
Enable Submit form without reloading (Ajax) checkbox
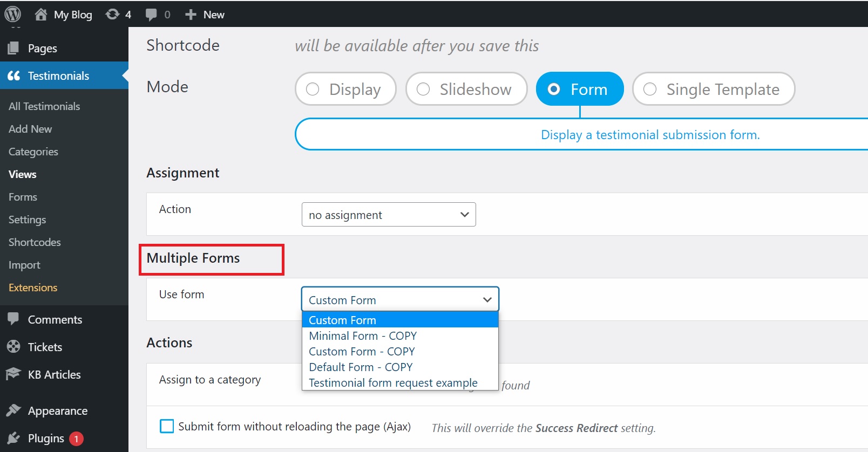coord(167,426)
